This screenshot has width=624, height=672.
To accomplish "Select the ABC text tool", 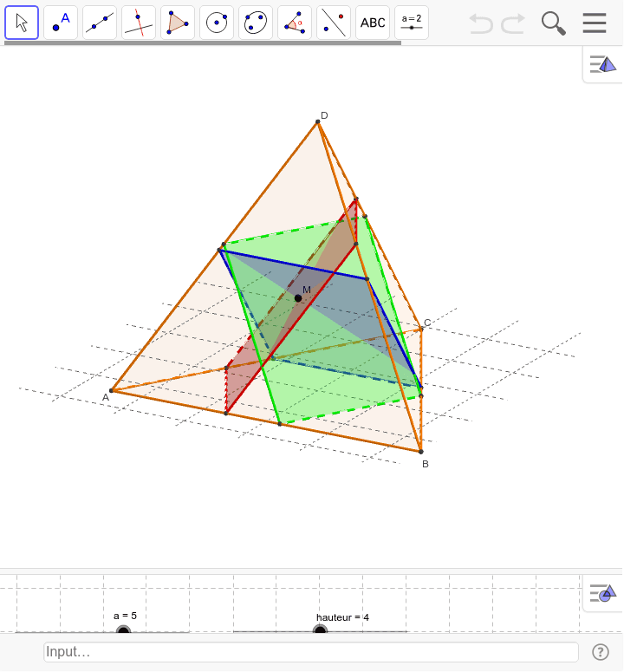I will [x=372, y=23].
